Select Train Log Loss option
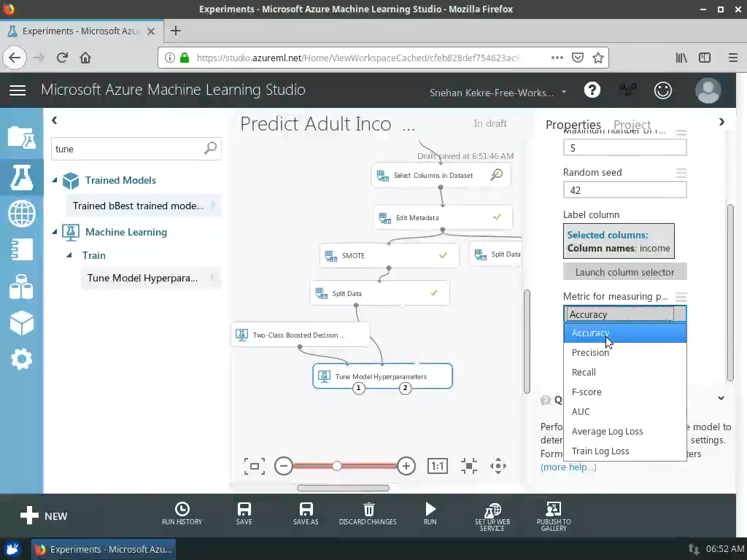Viewport: 747px width, 560px height. click(x=625, y=451)
